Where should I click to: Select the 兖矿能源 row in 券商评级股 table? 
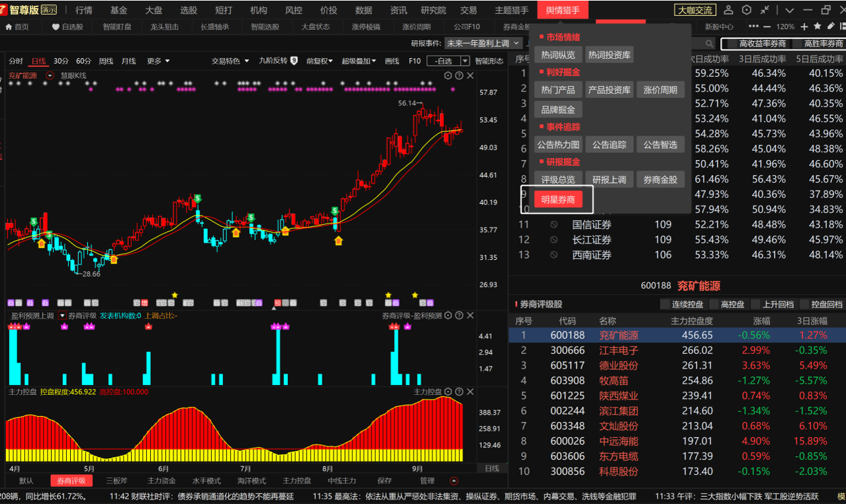[677, 335]
